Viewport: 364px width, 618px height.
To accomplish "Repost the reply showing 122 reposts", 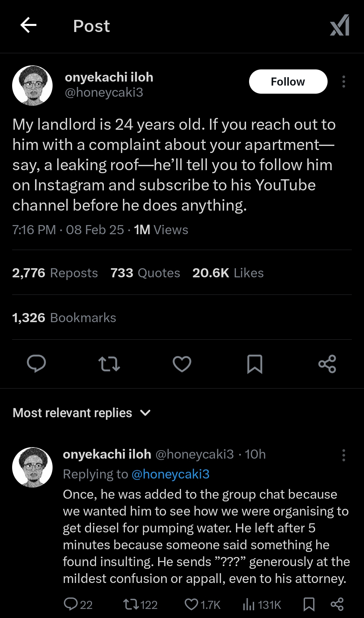I will pos(140,605).
